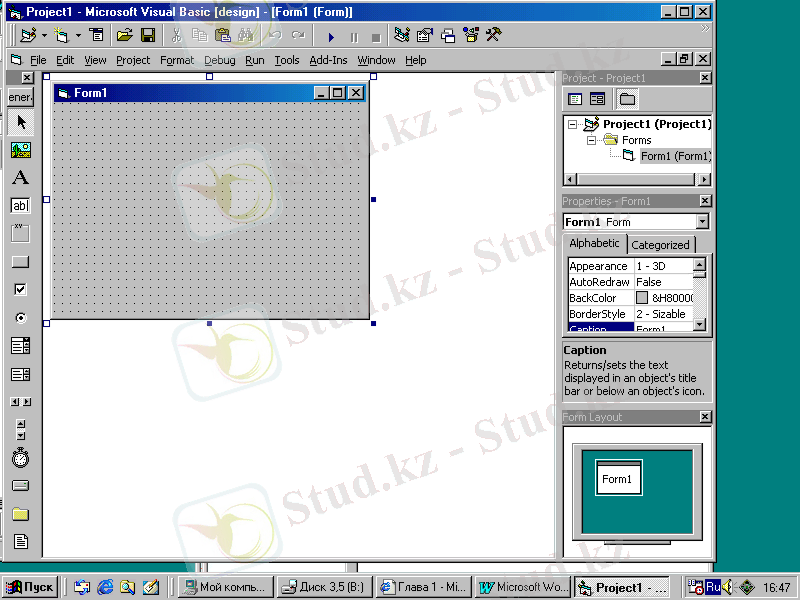Select the CheckBox tool in toolbox
The width and height of the screenshot is (800, 600).
(20, 289)
